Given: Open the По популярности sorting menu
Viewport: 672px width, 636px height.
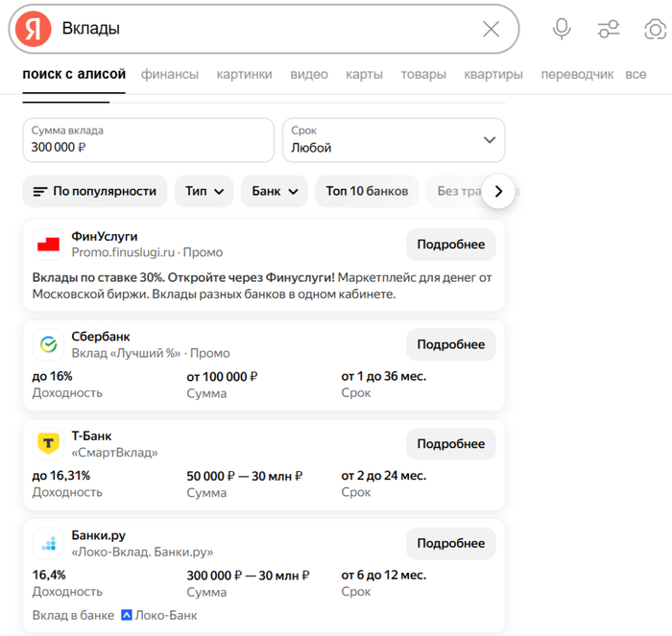Looking at the screenshot, I should (x=95, y=191).
